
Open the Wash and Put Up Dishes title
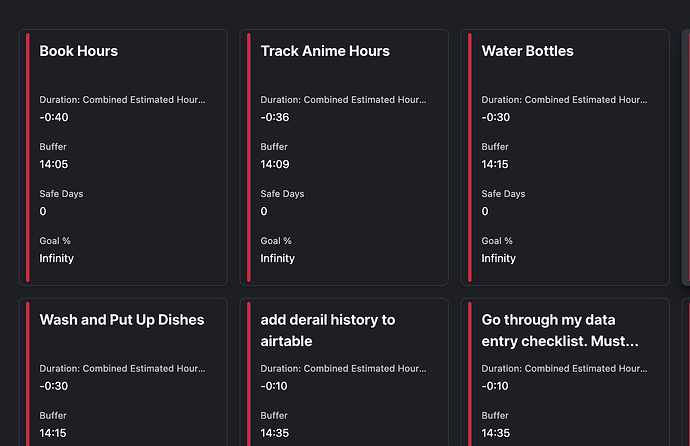122,320
